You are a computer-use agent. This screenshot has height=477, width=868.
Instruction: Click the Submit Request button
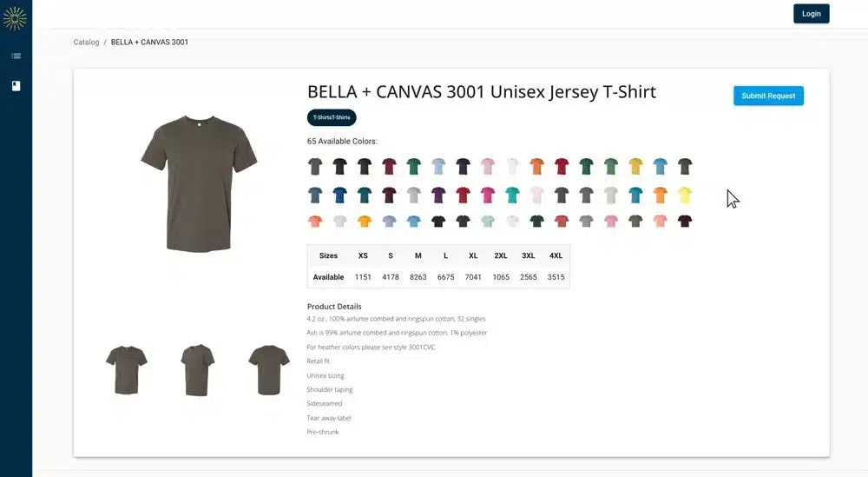[768, 96]
